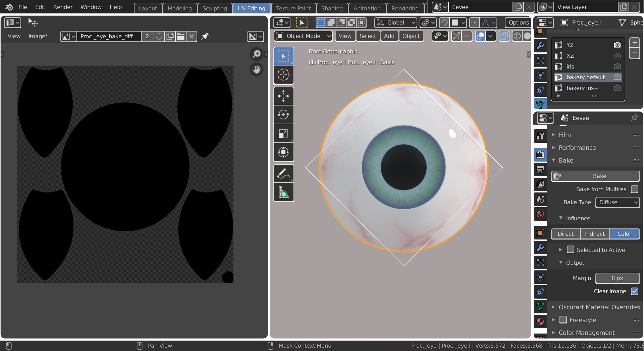Viewport: 644px width, 351px height.
Task: Open the Global transform orientation dropdown
Action: pyautogui.click(x=396, y=23)
